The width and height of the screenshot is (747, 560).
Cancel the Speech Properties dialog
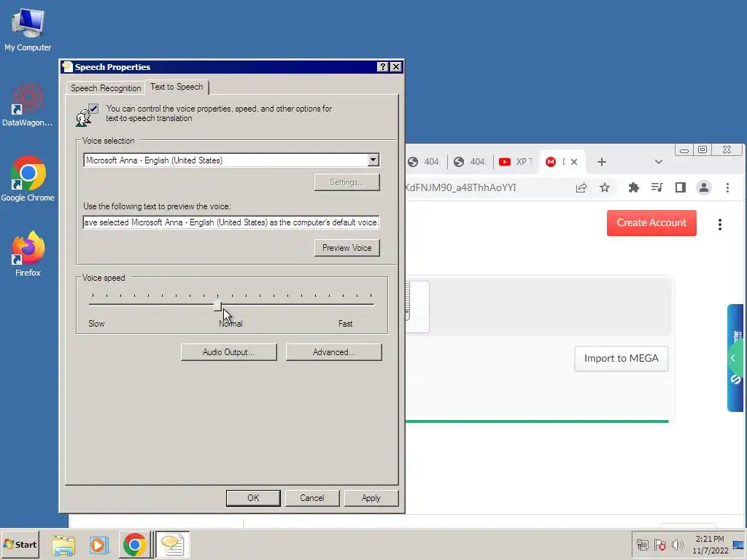(312, 497)
